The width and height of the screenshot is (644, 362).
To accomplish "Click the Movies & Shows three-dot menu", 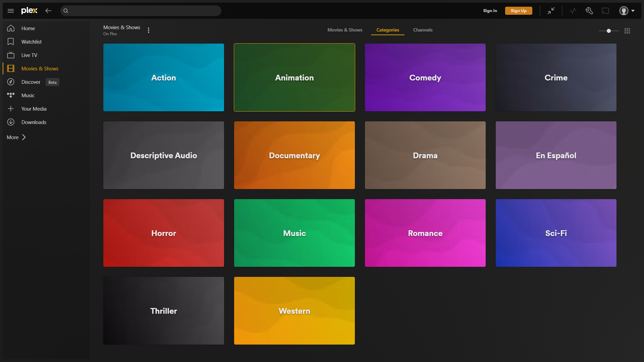I will [149, 29].
